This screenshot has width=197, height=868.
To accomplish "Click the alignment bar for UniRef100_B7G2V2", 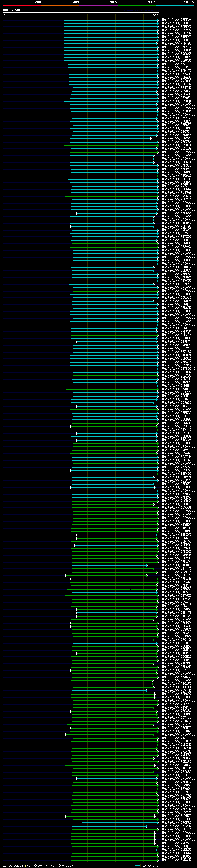I will (x=111, y=139).
